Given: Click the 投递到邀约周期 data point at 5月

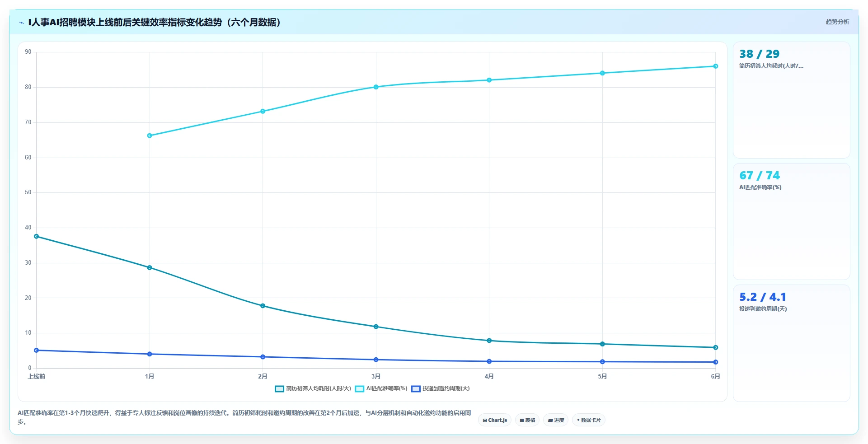Looking at the screenshot, I should (602, 362).
